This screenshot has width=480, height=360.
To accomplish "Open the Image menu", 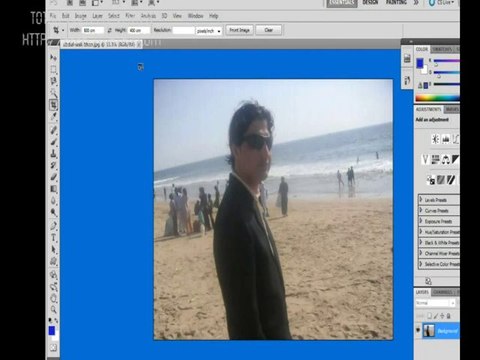I will (x=80, y=16).
